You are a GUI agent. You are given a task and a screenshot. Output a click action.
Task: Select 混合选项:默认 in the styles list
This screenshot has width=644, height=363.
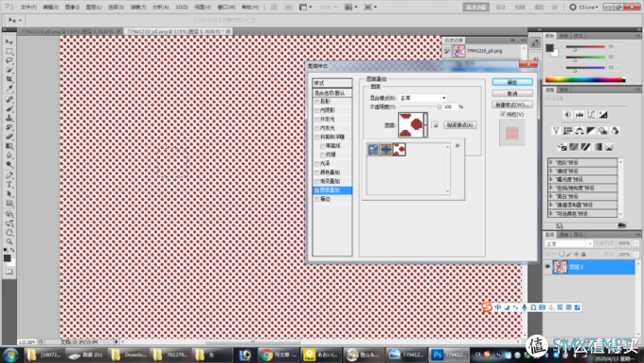[332, 93]
